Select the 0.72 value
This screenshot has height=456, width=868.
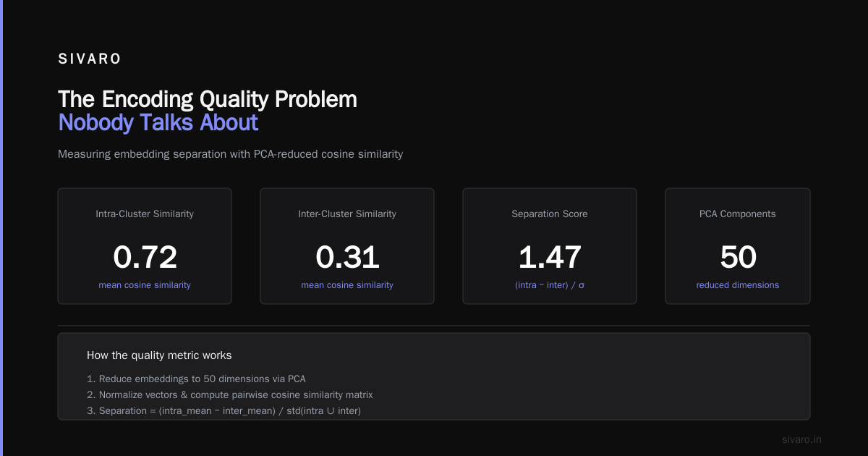[x=145, y=258]
